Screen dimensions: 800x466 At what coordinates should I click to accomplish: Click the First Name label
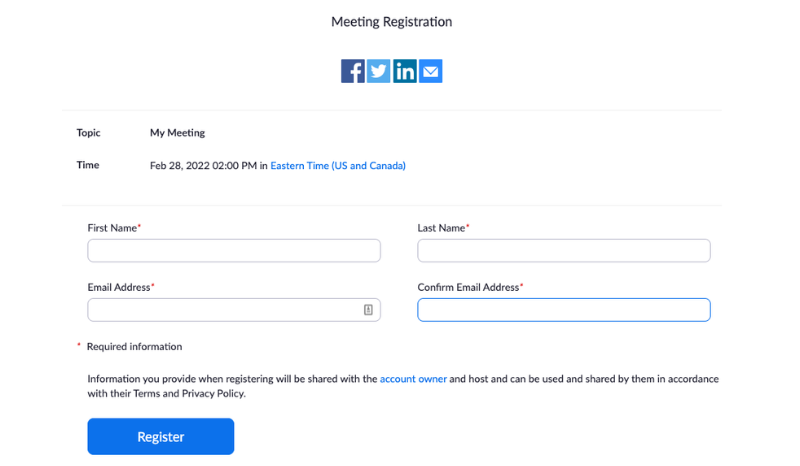[112, 228]
